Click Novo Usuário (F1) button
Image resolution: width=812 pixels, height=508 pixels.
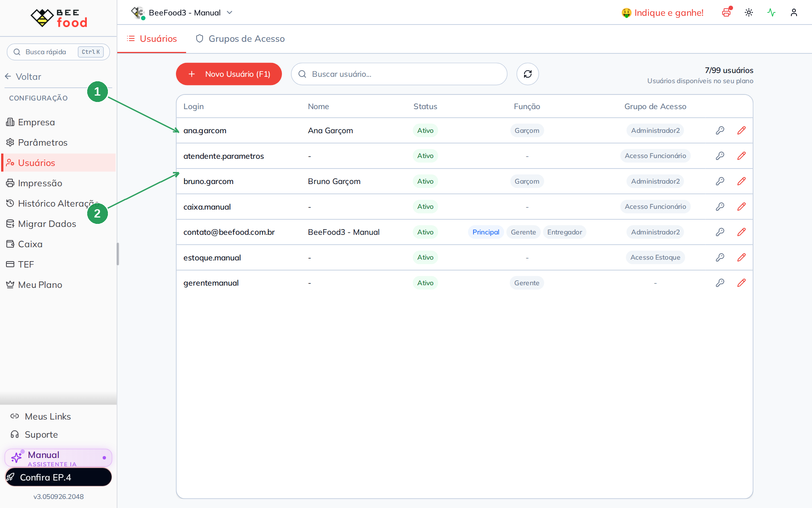(x=229, y=74)
